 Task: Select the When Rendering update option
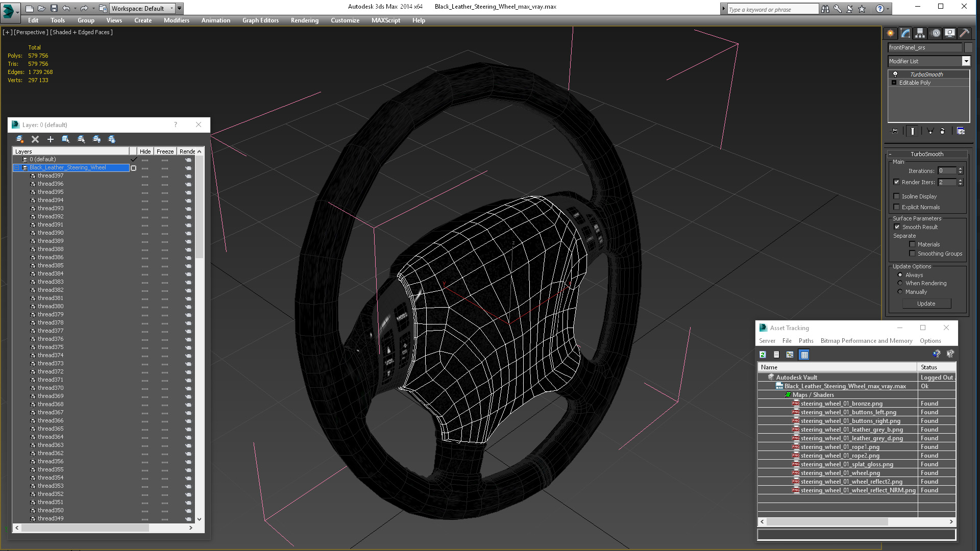(900, 283)
